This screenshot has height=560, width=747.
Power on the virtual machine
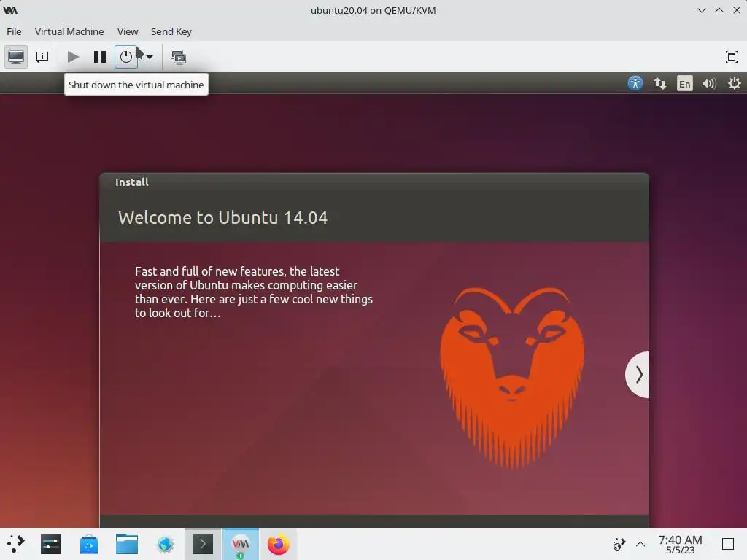click(x=73, y=57)
